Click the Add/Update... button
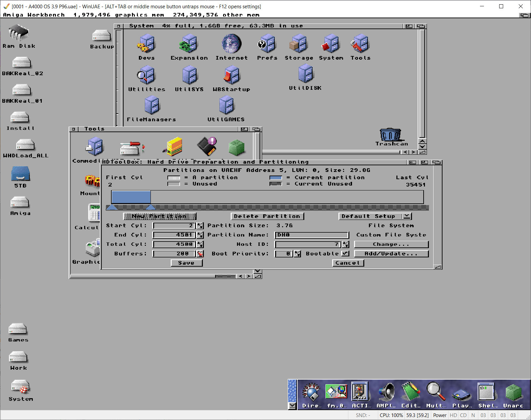Screen dimensions: 531x420 click(x=391, y=254)
